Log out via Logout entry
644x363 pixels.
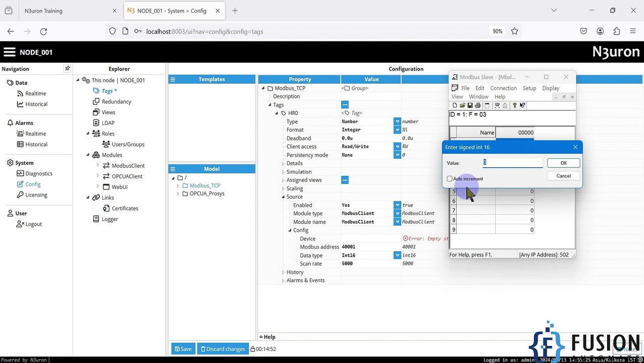click(x=33, y=224)
